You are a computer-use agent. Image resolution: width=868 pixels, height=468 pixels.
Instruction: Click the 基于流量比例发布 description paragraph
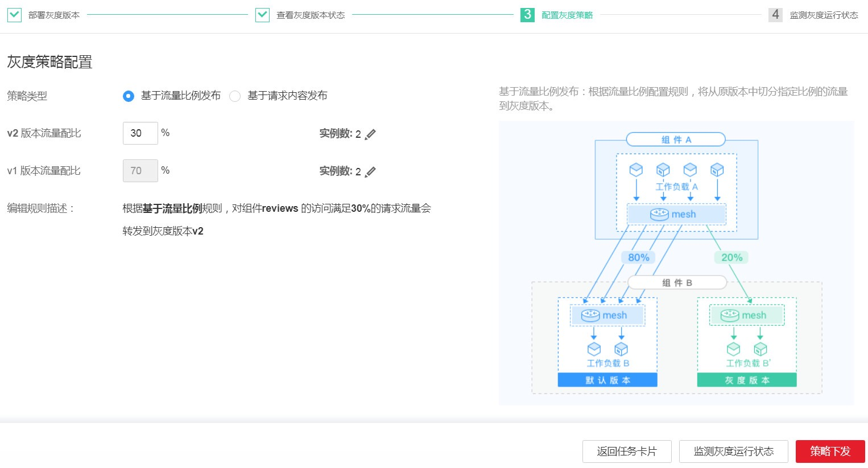pos(673,98)
